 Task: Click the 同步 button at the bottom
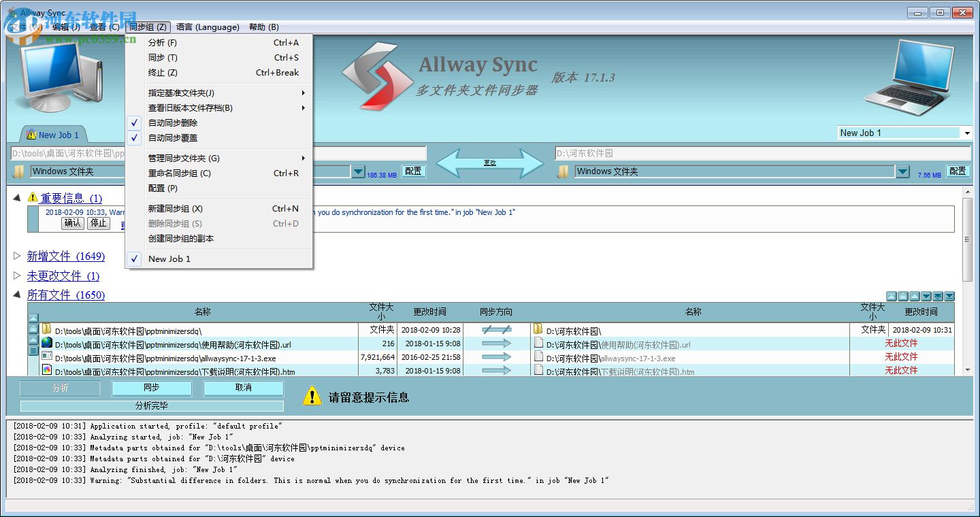(151, 388)
